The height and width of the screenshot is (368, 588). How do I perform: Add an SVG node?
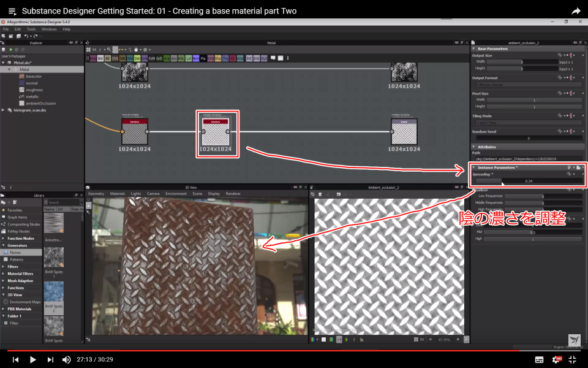pyautogui.click(x=210, y=59)
